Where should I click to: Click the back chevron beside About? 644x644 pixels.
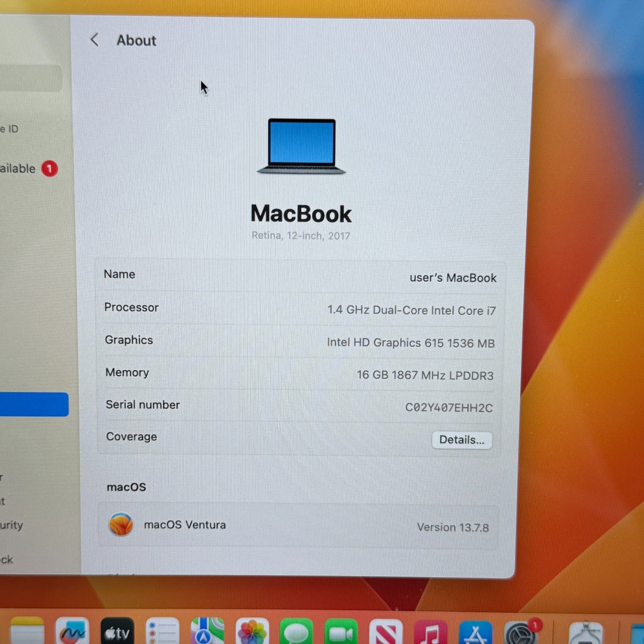point(94,40)
